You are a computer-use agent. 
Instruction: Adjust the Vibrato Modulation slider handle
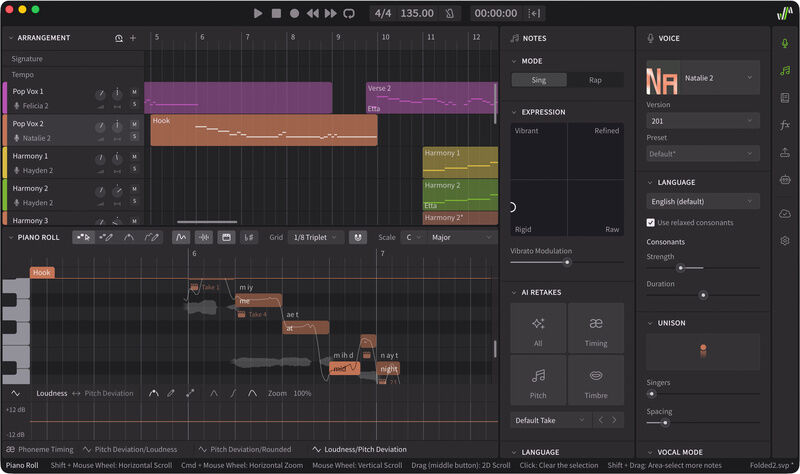[567, 262]
